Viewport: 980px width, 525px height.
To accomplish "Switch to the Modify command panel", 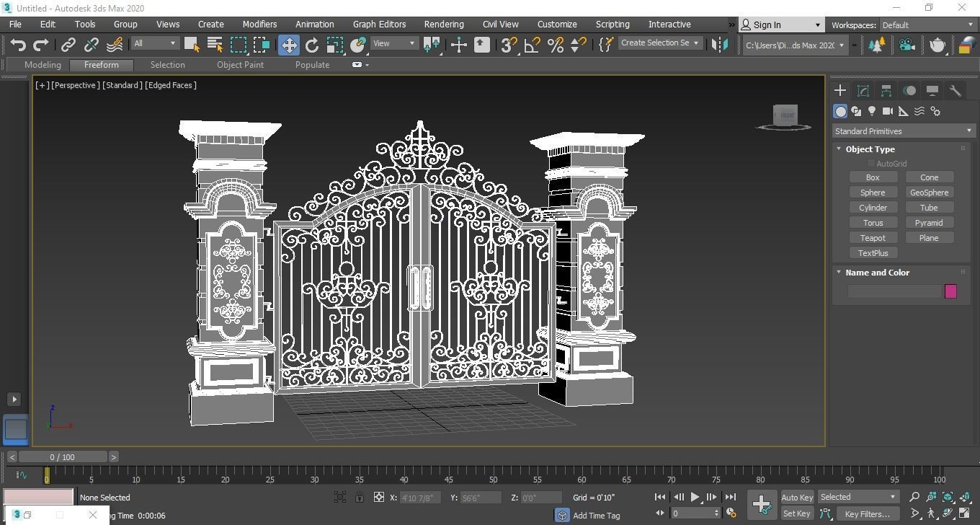I will [863, 90].
